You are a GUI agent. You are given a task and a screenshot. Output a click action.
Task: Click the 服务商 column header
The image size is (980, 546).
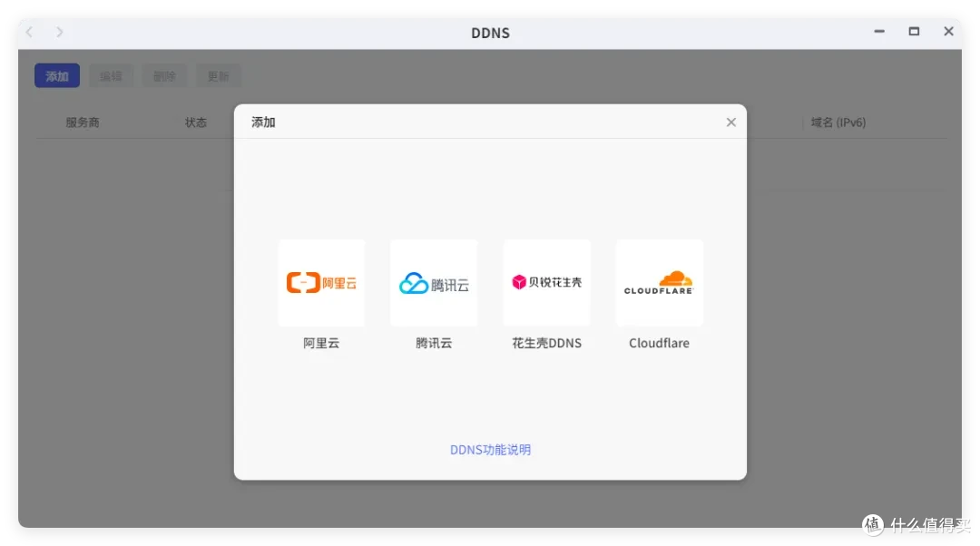(x=83, y=122)
